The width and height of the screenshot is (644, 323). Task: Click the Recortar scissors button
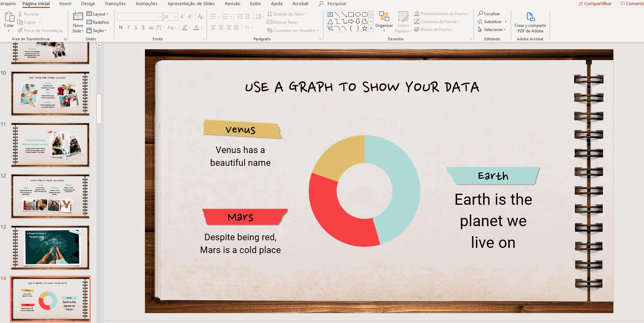tap(28, 14)
